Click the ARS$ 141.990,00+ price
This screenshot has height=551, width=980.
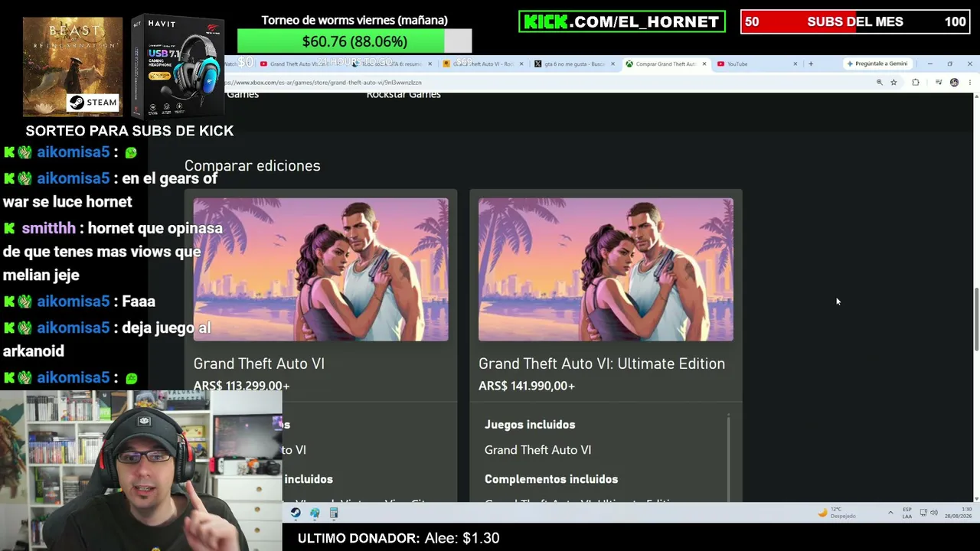click(x=527, y=386)
